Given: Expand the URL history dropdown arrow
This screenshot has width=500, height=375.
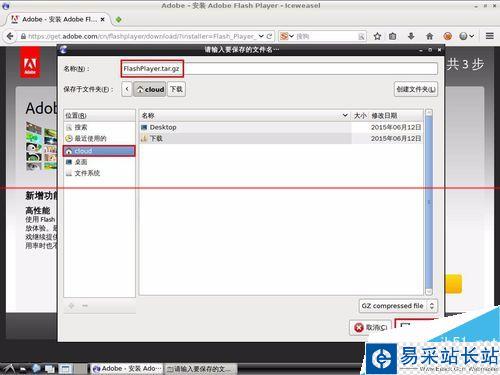Looking at the screenshot, I should (x=261, y=36).
